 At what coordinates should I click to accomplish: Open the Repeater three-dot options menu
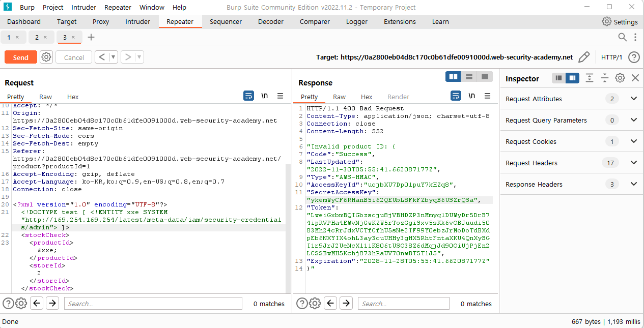click(635, 37)
